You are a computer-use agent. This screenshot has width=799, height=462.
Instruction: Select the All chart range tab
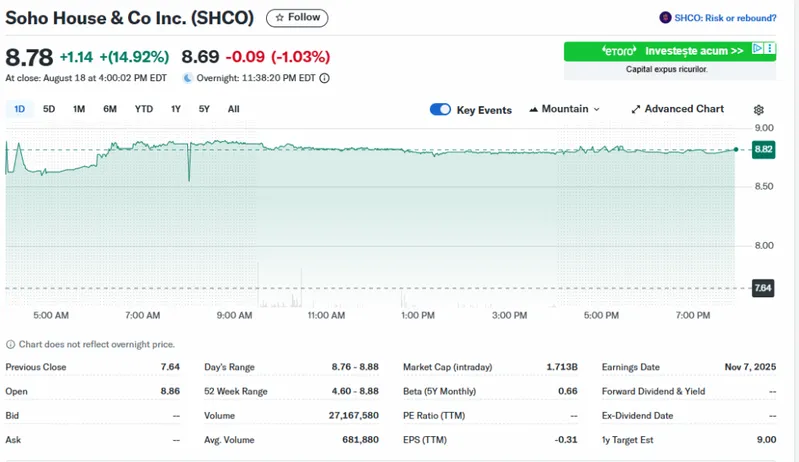[x=233, y=109]
